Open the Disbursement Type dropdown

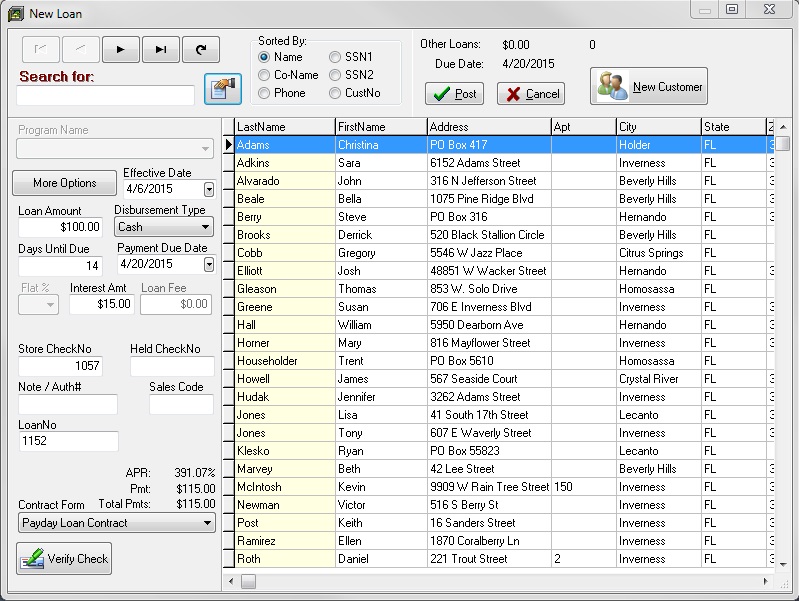pyautogui.click(x=205, y=227)
